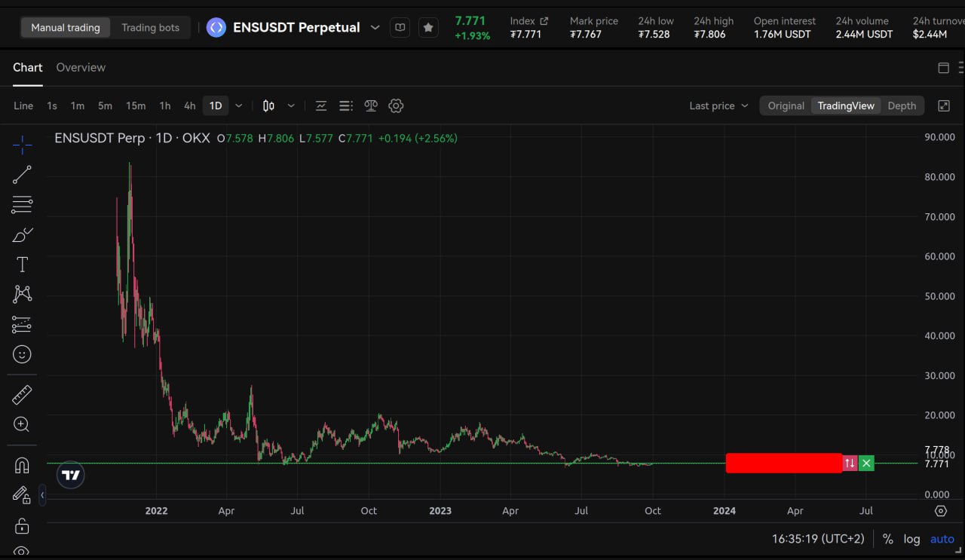Open price scale settings gear

941,511
